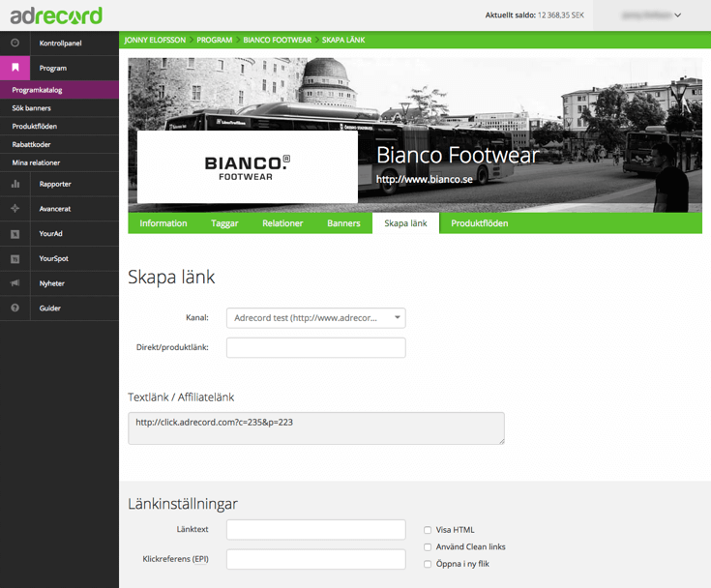Click the Bianco Footwear banner title
Viewport: 711px width, 588px height.
(x=458, y=155)
